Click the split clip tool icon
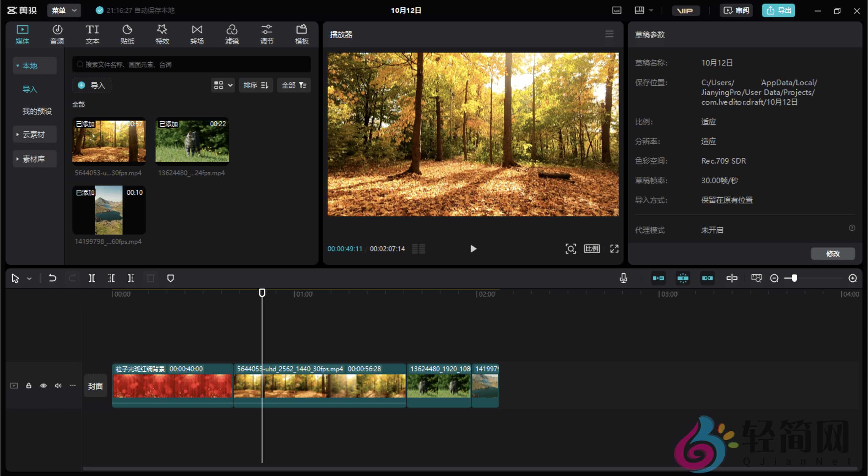The height and width of the screenshot is (476, 868). click(x=92, y=278)
